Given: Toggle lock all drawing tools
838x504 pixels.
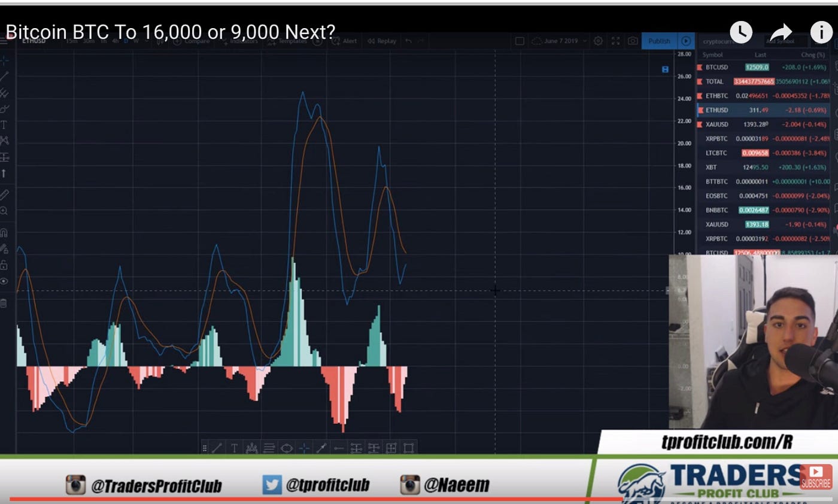Looking at the screenshot, I should click(4, 265).
